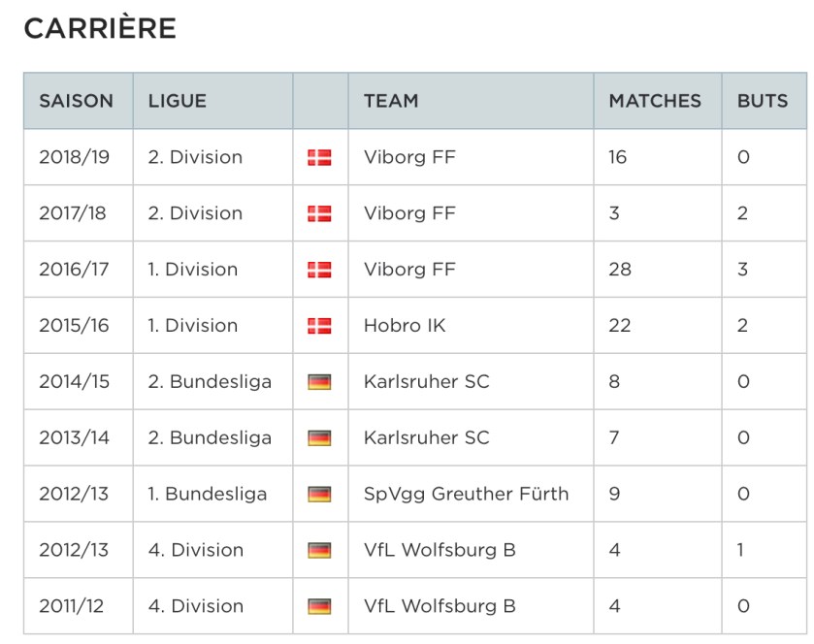Select the BUTS column header
Screen dimensions: 814x644
pos(763,101)
